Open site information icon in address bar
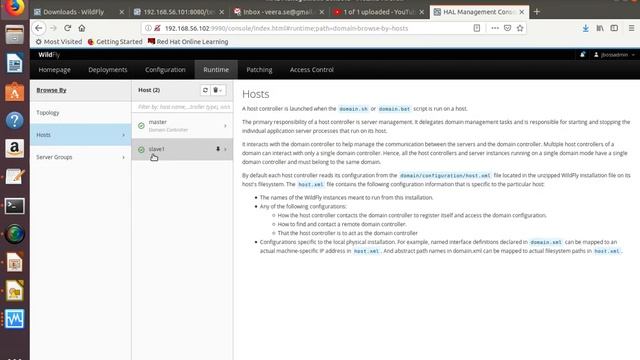 pyautogui.click(x=148, y=28)
